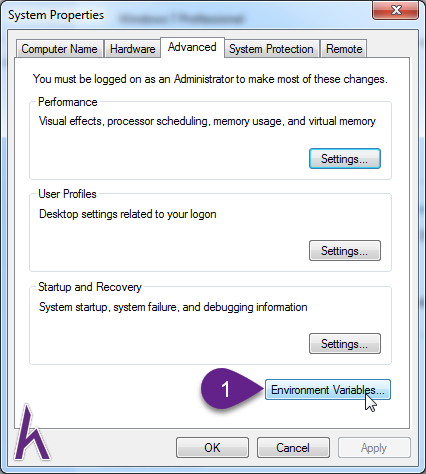
Task: Click the Performance group label
Action: click(68, 102)
